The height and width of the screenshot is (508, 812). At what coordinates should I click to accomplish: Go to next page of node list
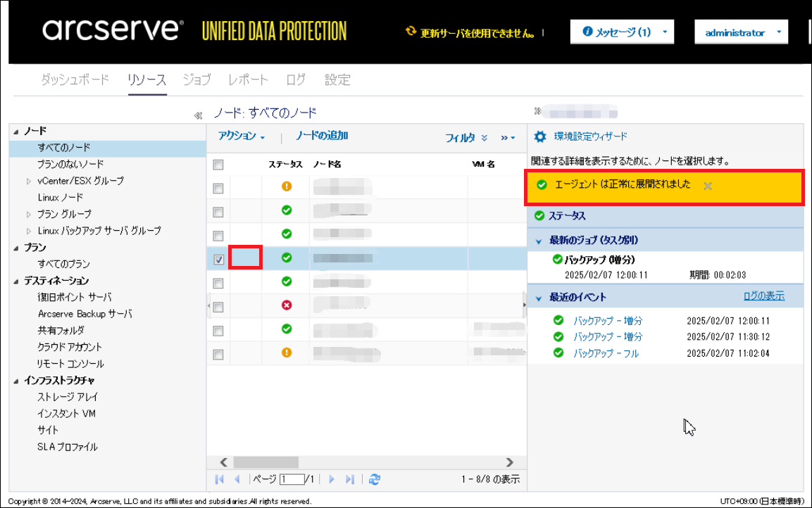(x=332, y=480)
